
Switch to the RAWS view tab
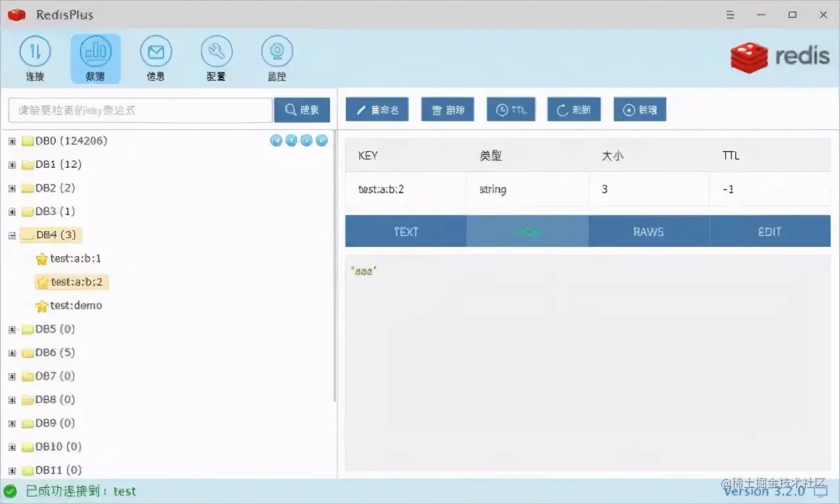pyautogui.click(x=648, y=232)
